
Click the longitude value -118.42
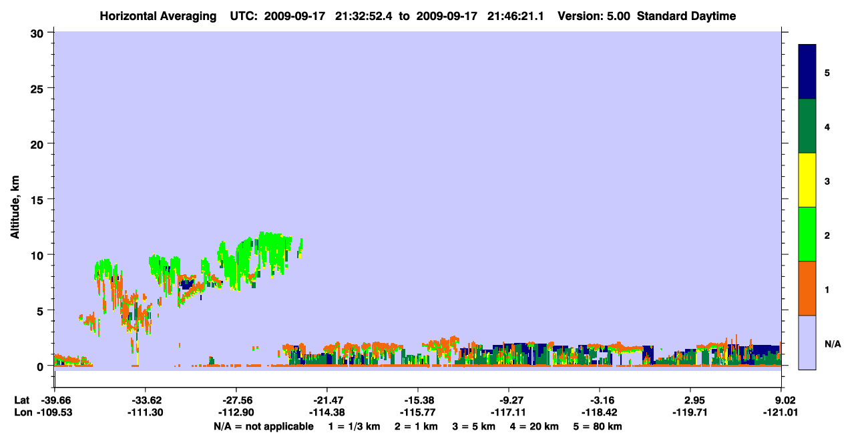coord(600,413)
